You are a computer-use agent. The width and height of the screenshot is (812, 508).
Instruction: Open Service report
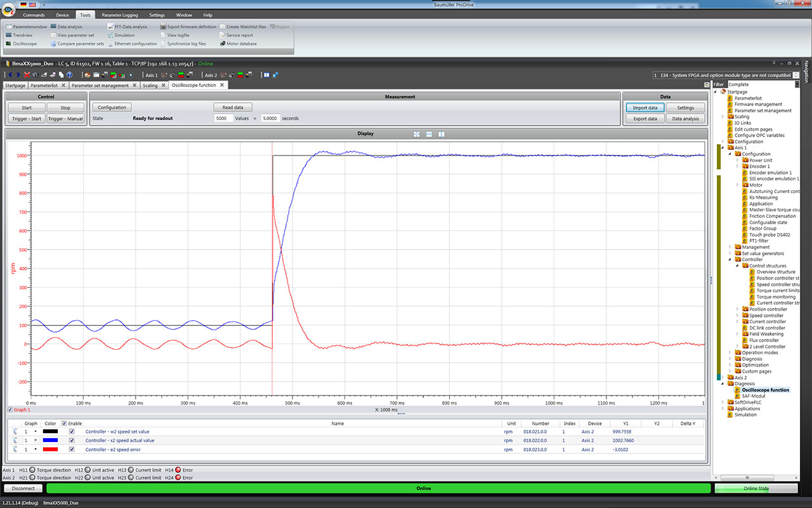[236, 35]
